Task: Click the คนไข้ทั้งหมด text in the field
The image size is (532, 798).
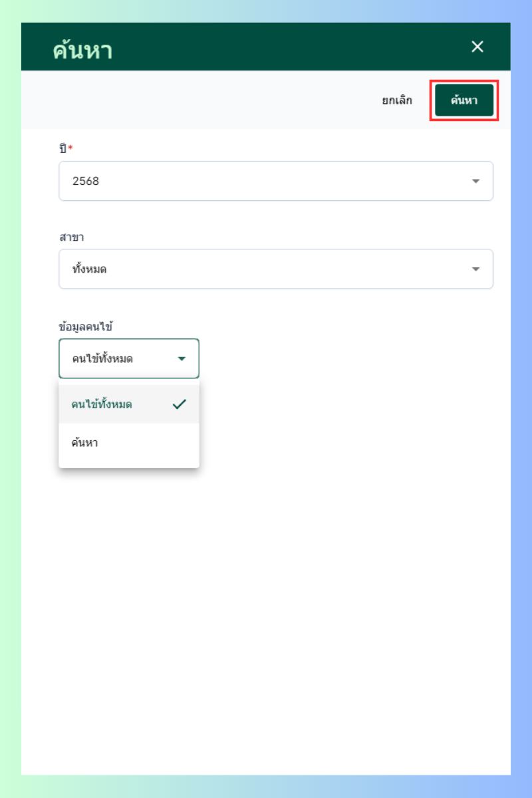Action: tap(102, 358)
